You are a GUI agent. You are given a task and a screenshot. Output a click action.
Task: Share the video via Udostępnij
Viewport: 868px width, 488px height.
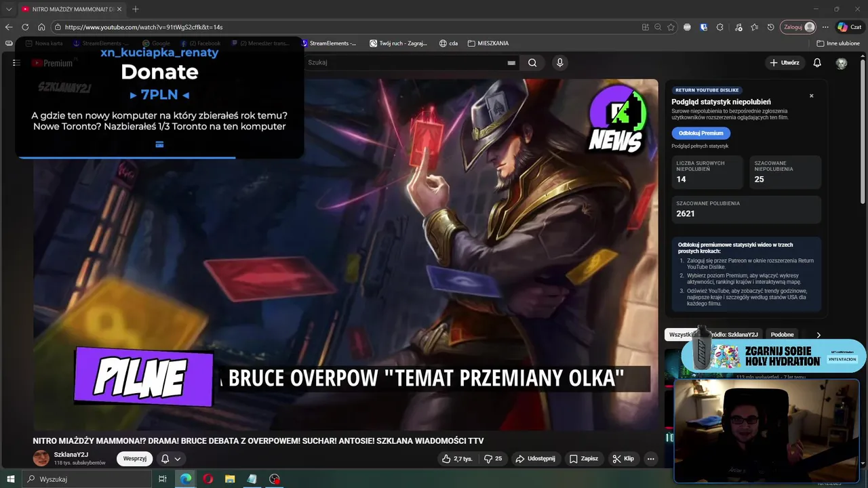click(535, 459)
